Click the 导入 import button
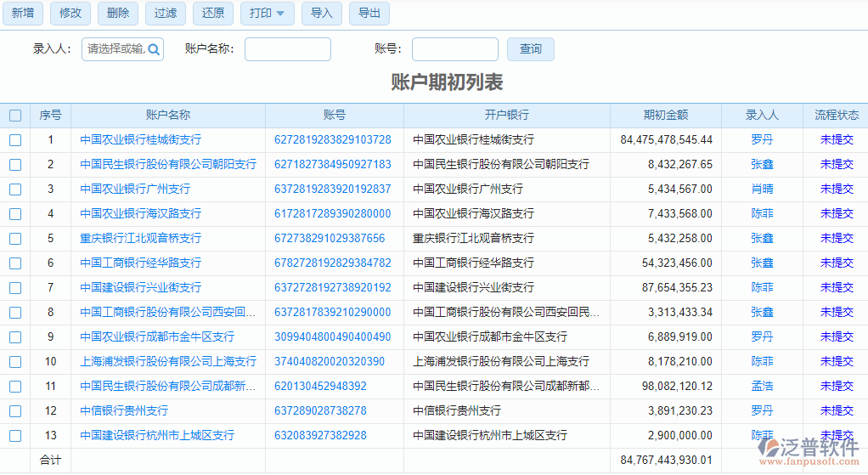The image size is (868, 475). coord(321,13)
